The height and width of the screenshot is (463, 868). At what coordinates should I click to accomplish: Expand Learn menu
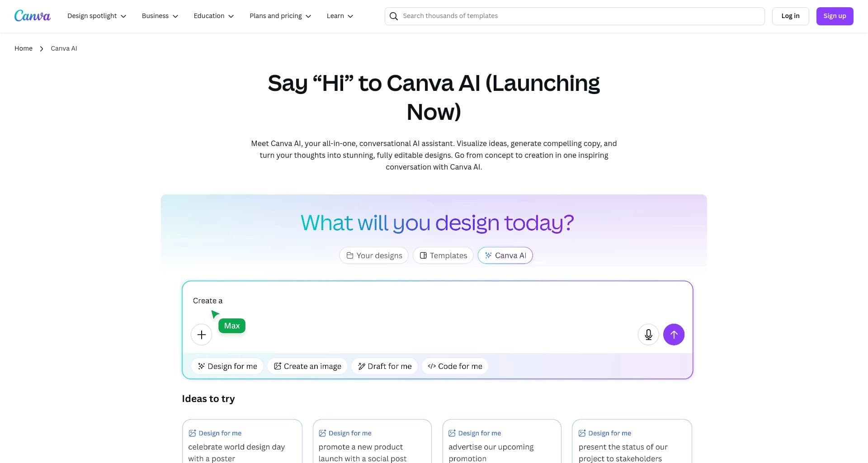click(340, 16)
